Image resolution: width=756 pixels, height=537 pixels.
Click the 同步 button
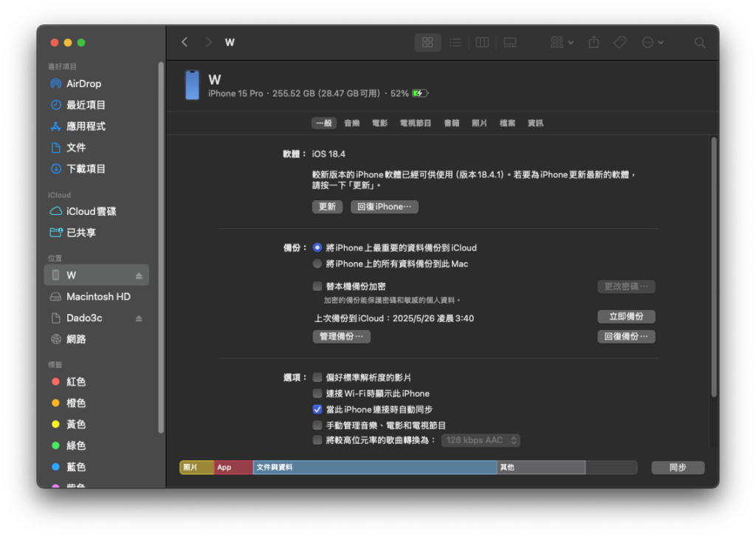[x=678, y=468]
